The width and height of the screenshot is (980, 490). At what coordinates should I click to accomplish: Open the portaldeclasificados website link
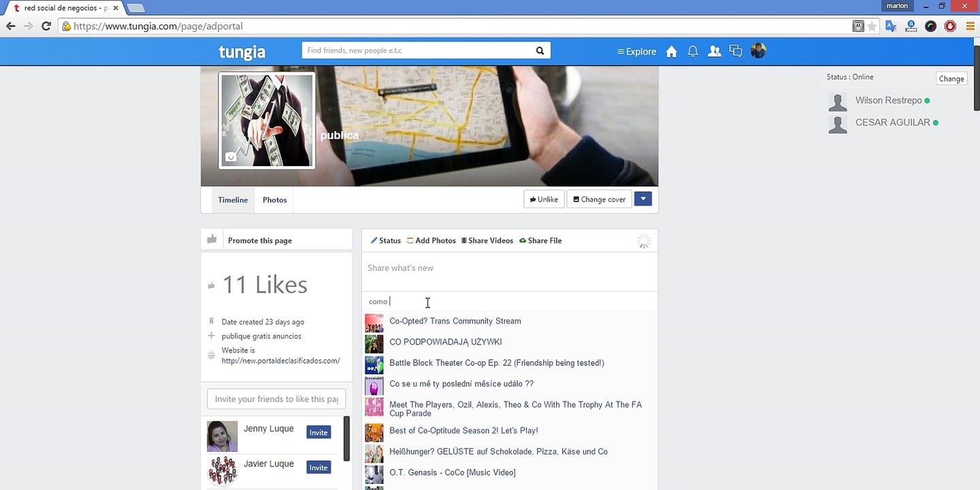[280, 361]
